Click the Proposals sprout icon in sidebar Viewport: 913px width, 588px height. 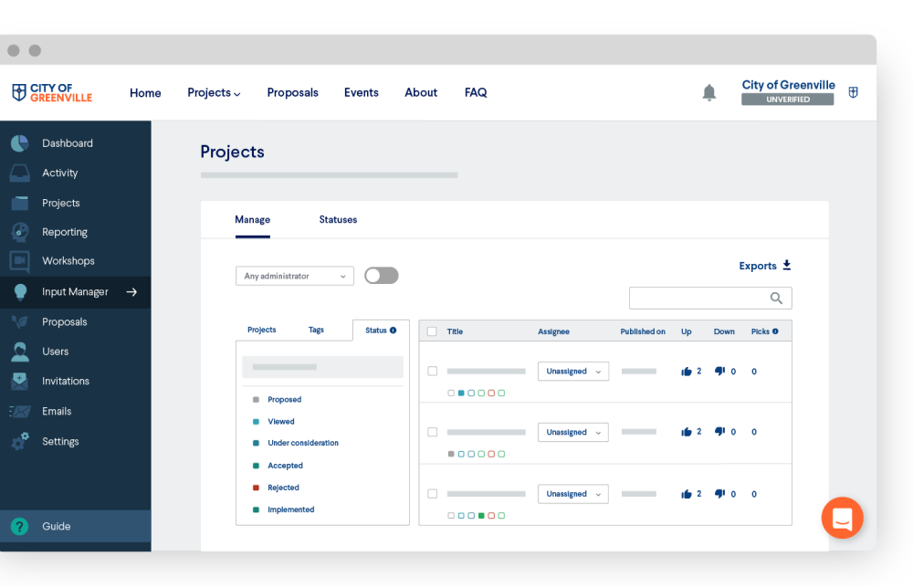coord(20,321)
